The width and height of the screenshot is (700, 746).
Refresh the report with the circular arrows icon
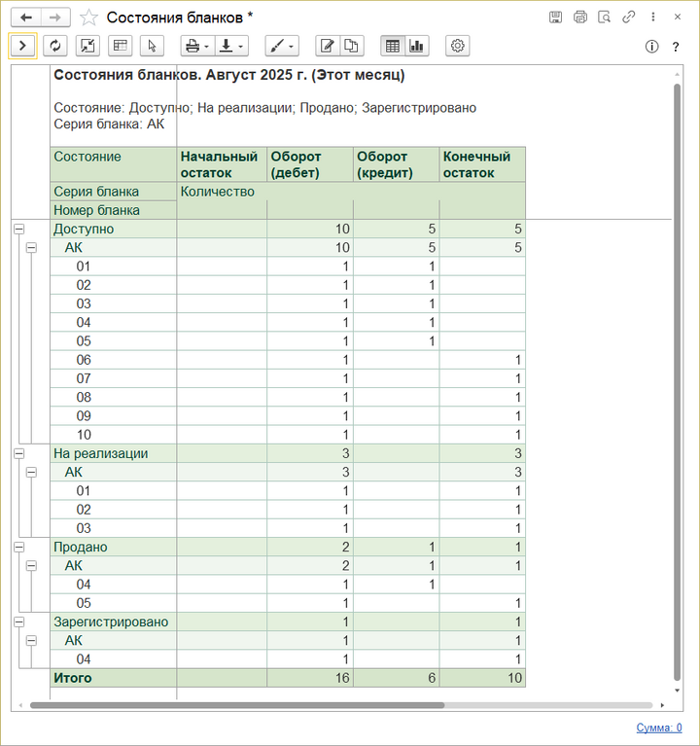point(55,46)
